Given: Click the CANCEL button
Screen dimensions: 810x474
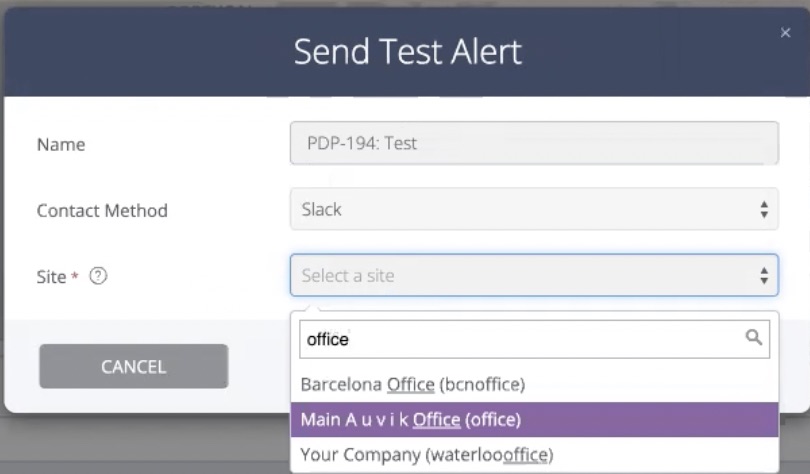Looking at the screenshot, I should pyautogui.click(x=134, y=367).
